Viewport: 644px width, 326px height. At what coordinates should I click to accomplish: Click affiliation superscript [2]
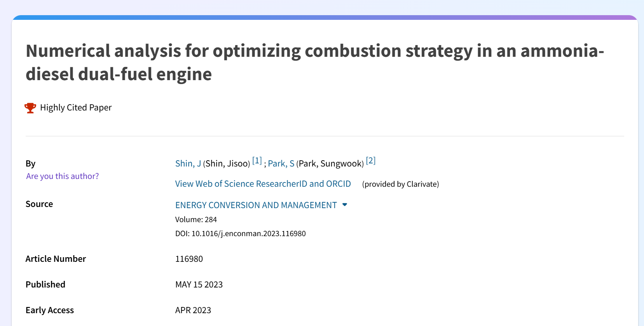(371, 160)
